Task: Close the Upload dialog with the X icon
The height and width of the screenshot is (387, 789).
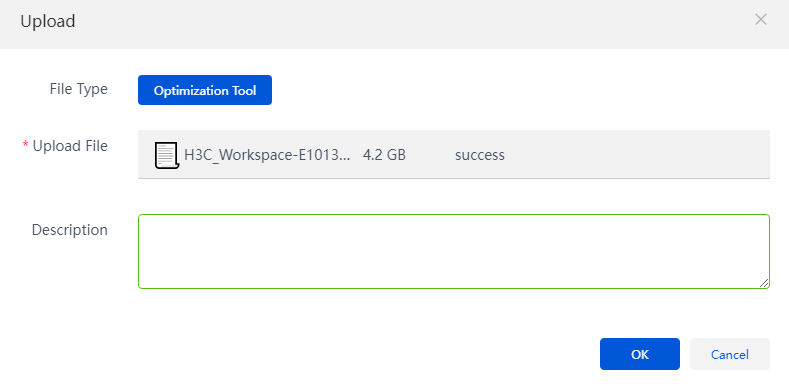Action: tap(760, 20)
